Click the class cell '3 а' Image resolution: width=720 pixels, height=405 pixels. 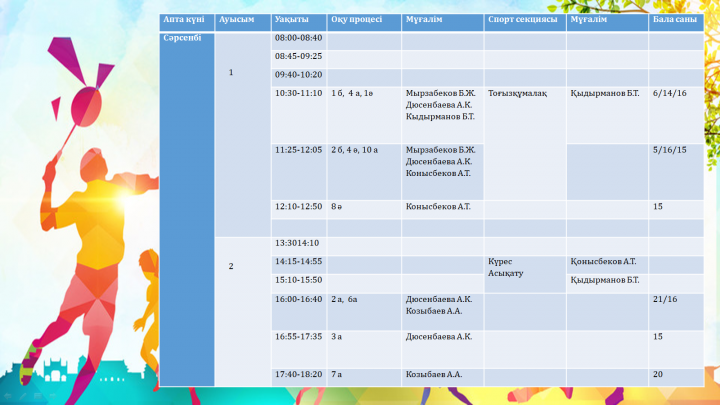pyautogui.click(x=364, y=350)
